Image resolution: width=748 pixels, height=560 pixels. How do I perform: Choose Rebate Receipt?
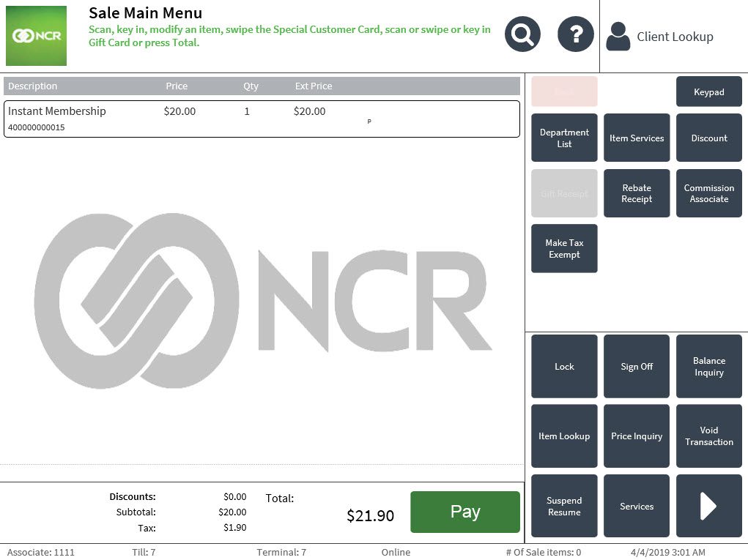click(637, 193)
